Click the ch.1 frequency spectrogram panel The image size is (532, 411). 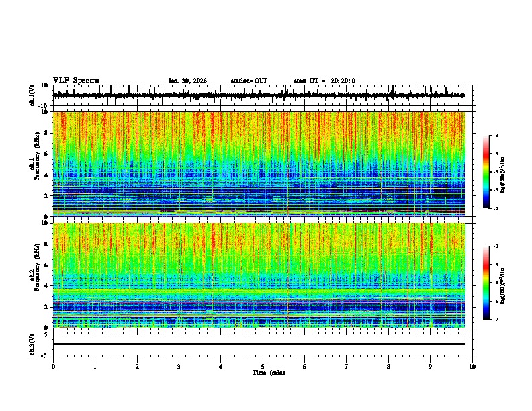[259, 164]
